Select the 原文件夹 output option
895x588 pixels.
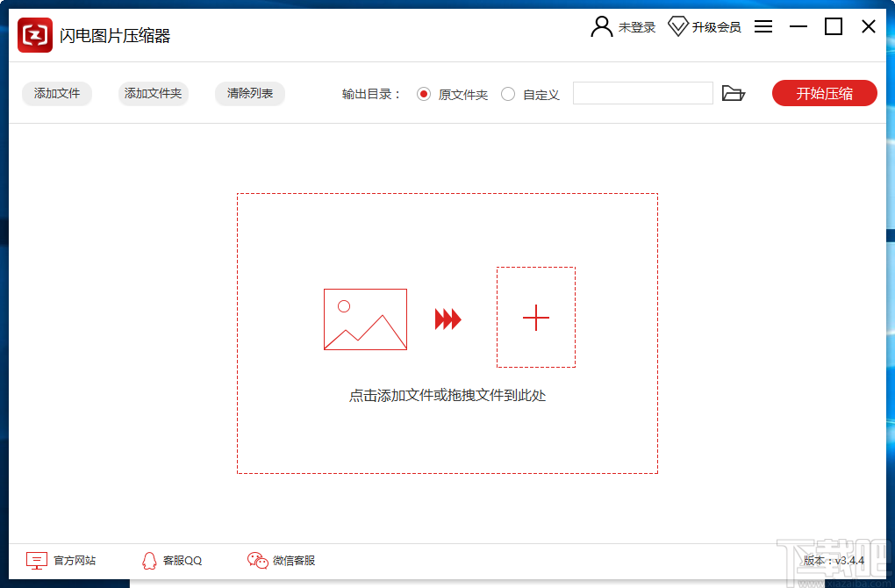pos(423,94)
